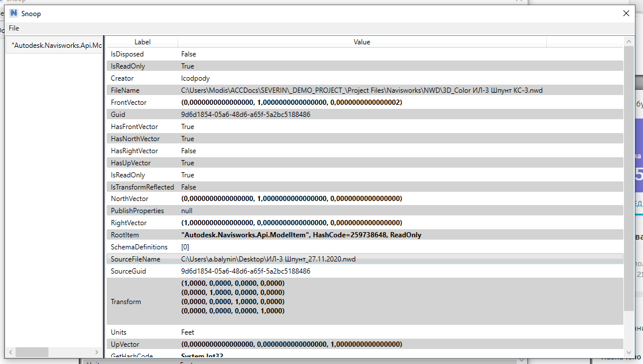Click the Label column header
Screen dimensions: 643x364
coord(142,42)
